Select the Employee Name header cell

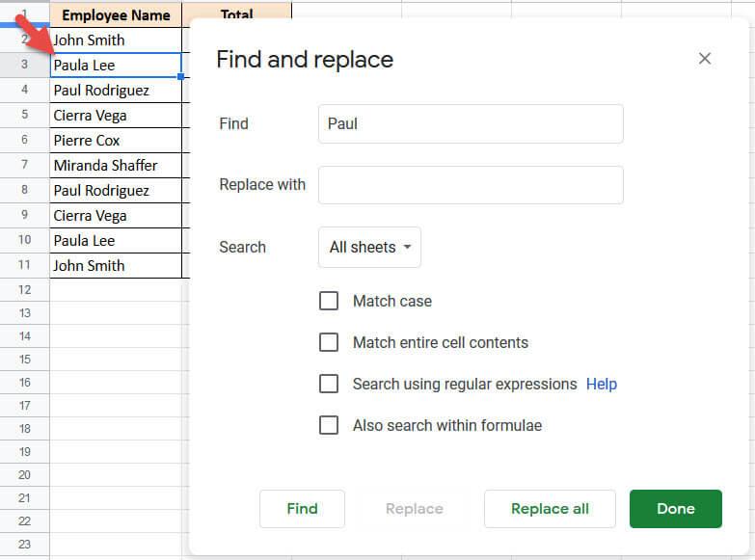116,14
